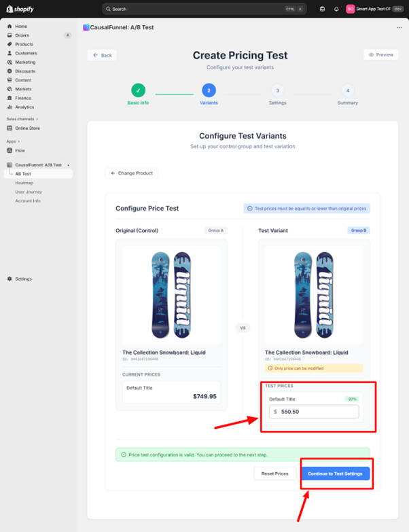Open the three-dot app menu
409x532 pixels.
[x=399, y=28]
